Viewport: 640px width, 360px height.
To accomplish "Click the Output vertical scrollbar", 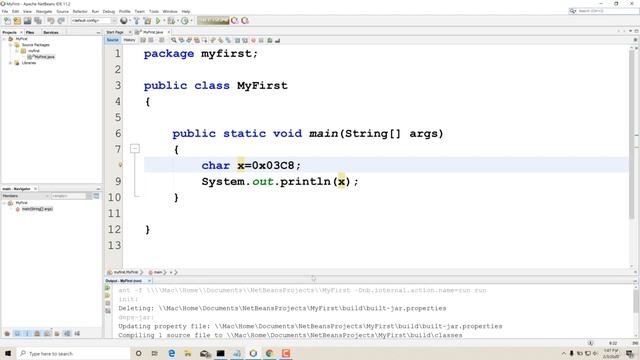I will pyautogui.click(x=636, y=302).
